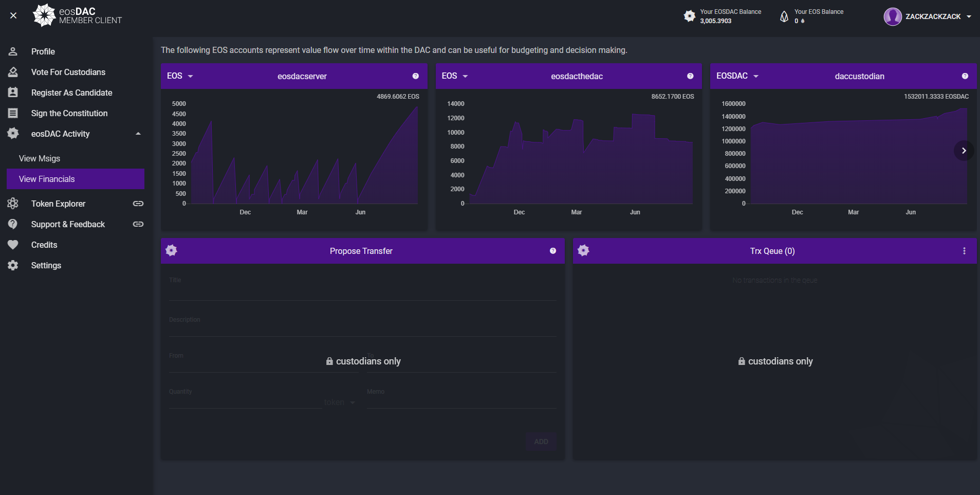
Task: Open Trx Queue three-dot options menu
Action: point(964,251)
